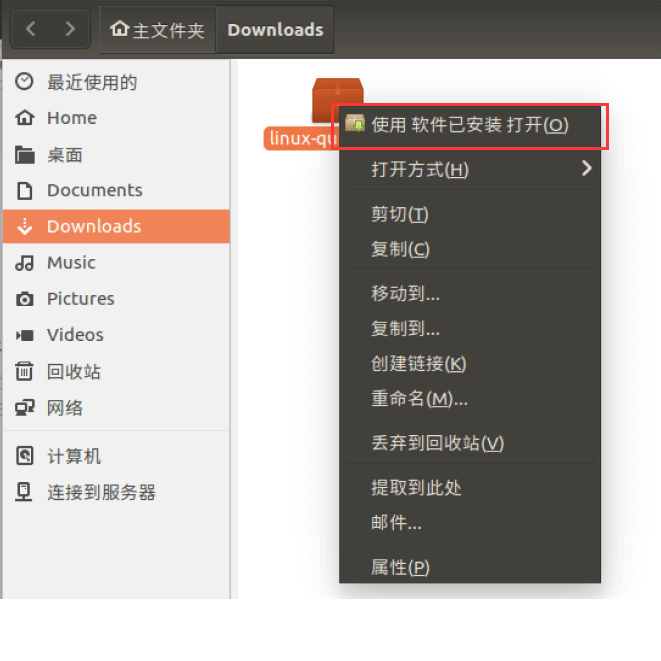Open the Downloads path bar segment

[275, 30]
